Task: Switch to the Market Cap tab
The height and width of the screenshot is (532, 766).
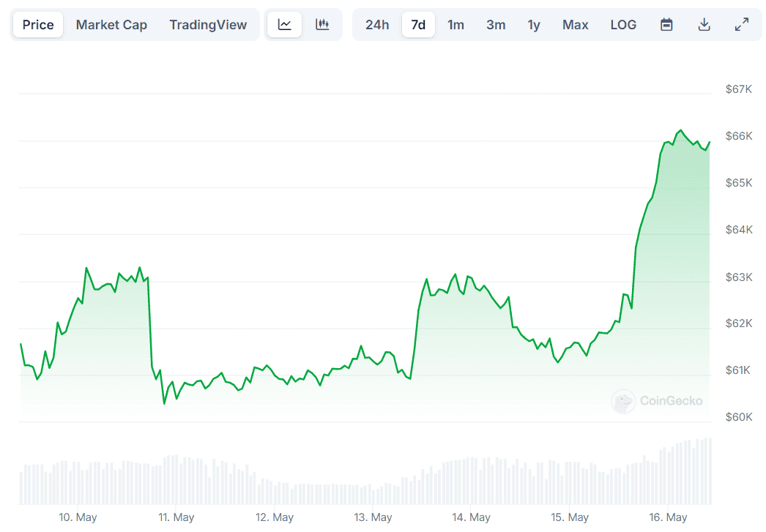Action: click(x=111, y=25)
